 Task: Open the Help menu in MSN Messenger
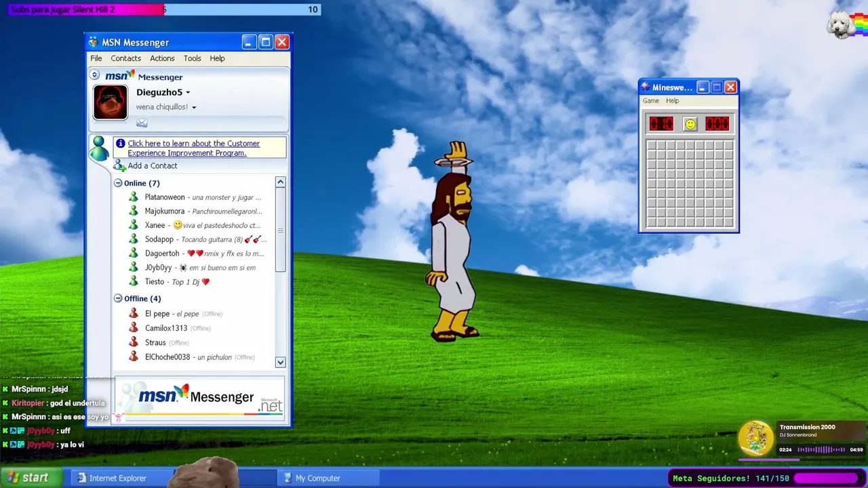217,58
